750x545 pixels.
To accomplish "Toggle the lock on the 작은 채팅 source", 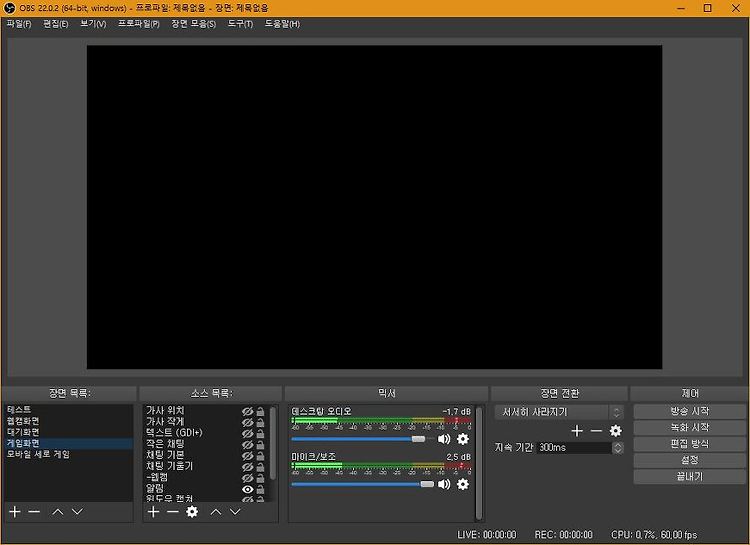I will pyautogui.click(x=260, y=444).
